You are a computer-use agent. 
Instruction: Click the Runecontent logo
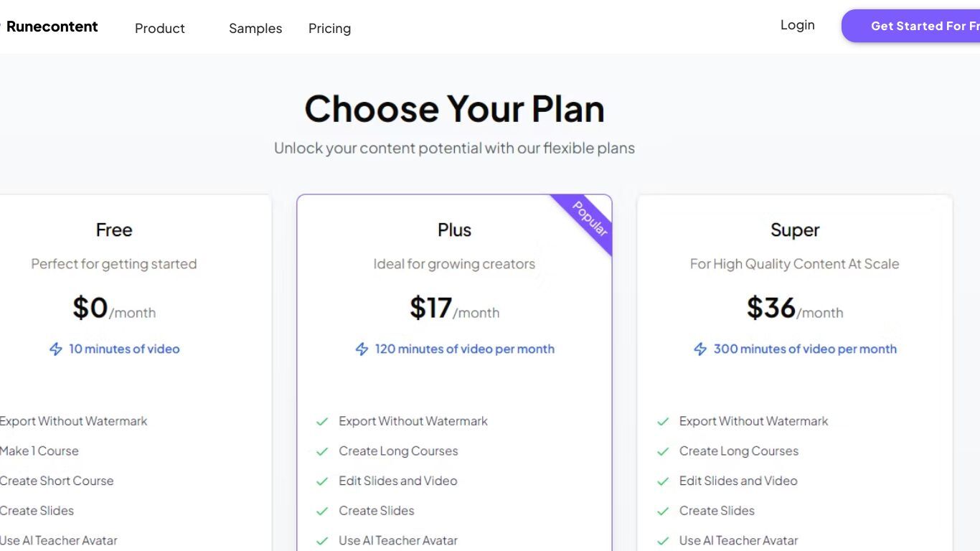tap(49, 27)
